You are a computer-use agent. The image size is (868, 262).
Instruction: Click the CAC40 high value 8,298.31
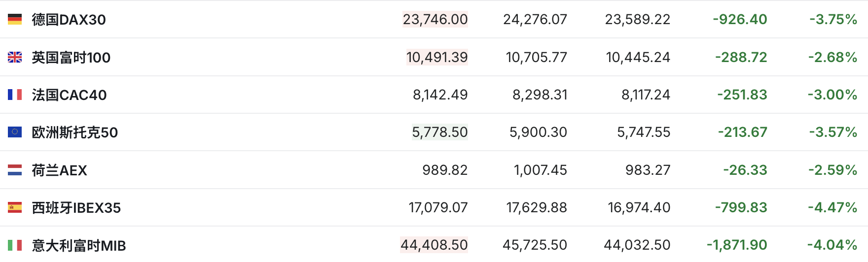(540, 95)
